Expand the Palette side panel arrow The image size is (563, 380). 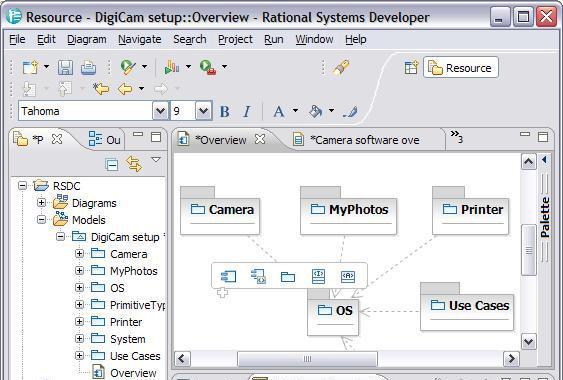544,160
